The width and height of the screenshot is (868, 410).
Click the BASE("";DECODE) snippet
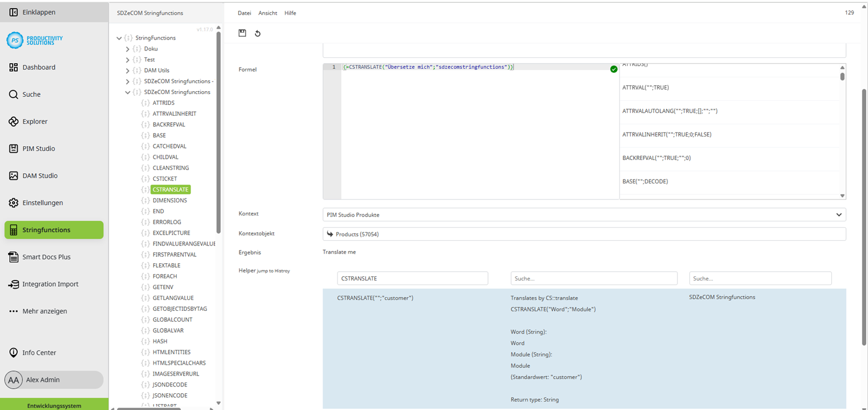tap(645, 181)
